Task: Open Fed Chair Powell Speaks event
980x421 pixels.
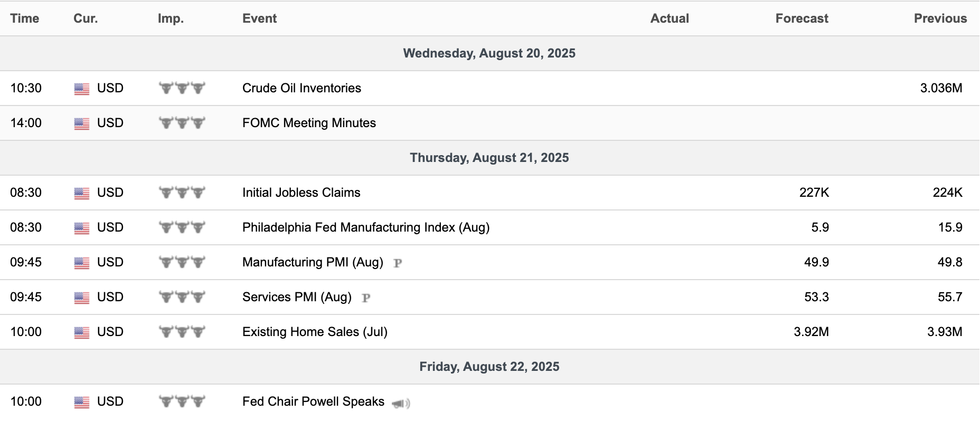Action: click(313, 401)
